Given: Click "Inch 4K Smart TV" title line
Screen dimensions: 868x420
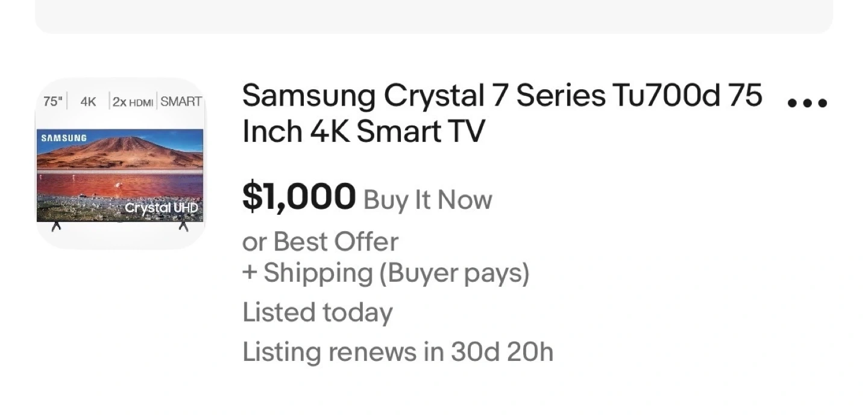Looking at the screenshot, I should pyautogui.click(x=363, y=132).
